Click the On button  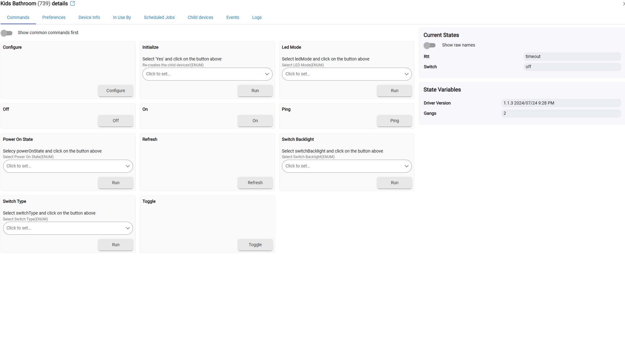click(255, 121)
